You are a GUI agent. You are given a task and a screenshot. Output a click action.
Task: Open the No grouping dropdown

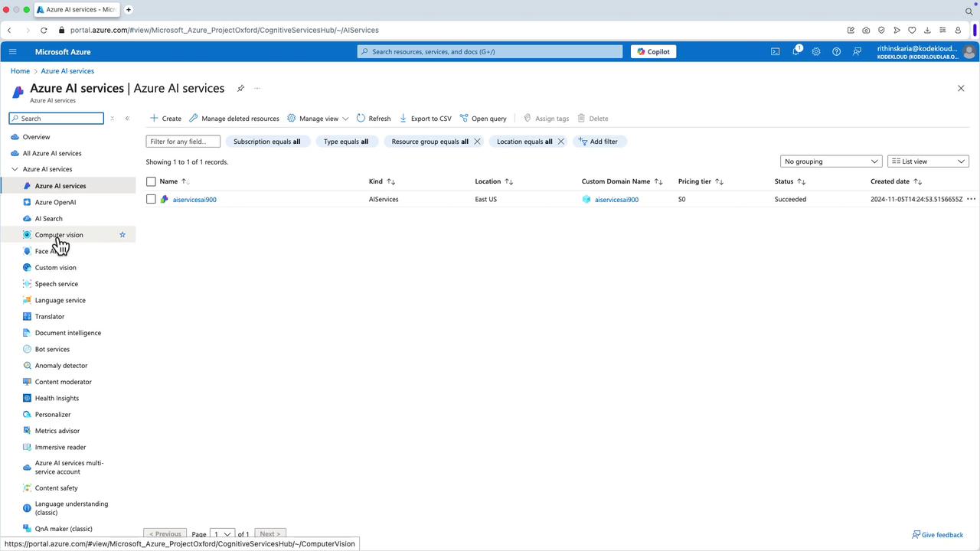pyautogui.click(x=831, y=161)
